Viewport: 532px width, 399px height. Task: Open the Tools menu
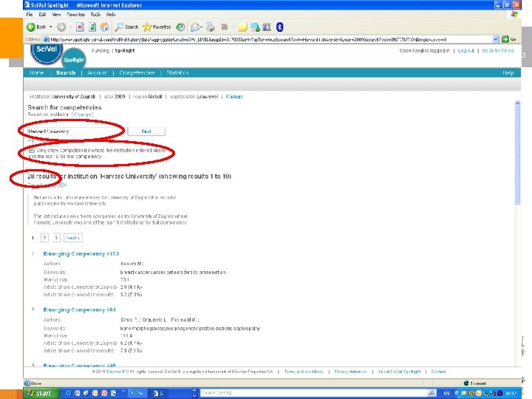[x=95, y=15]
